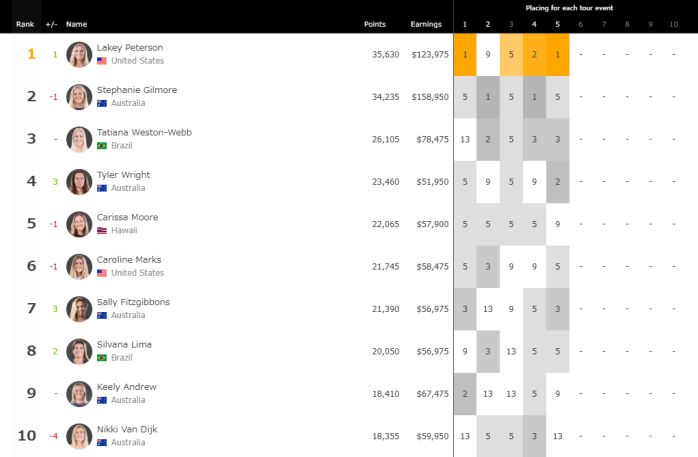Click the Australia flag under Sally Fitzgibbons

tap(102, 315)
